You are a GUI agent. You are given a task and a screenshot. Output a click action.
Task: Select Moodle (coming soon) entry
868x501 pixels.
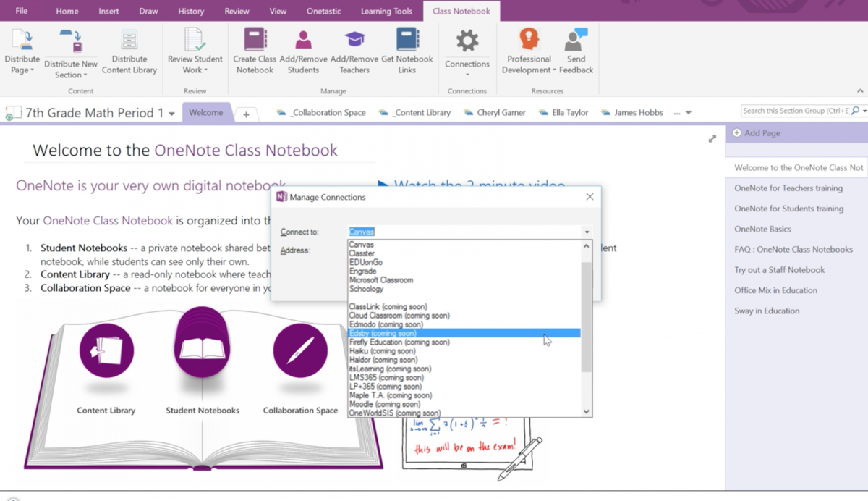pyautogui.click(x=464, y=405)
